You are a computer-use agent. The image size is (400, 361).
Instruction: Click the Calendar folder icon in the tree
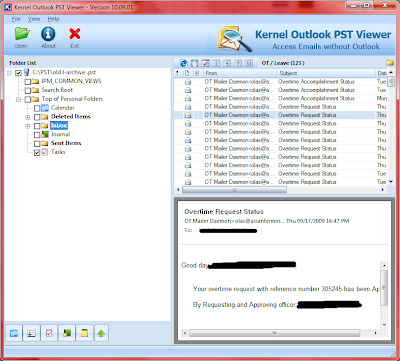click(45, 108)
